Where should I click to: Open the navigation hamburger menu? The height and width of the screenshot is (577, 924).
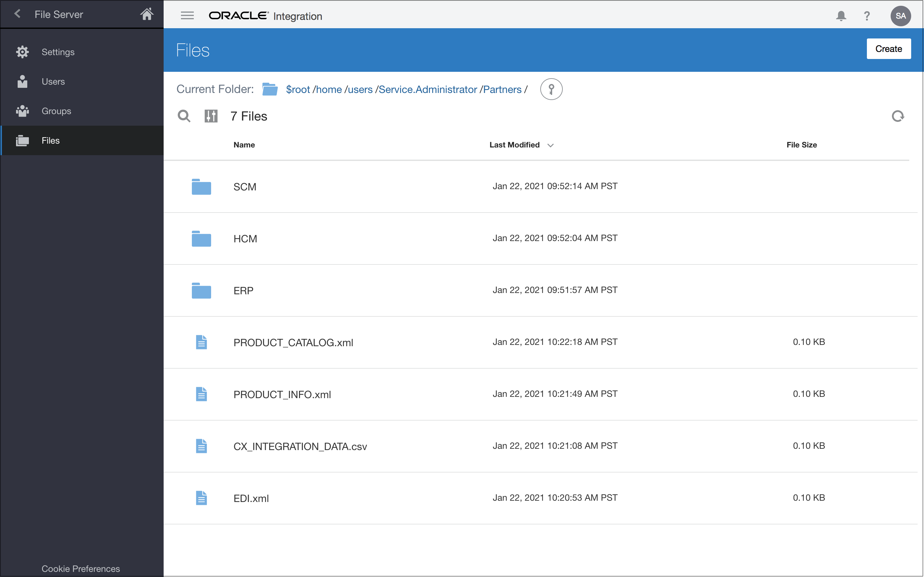coord(187,15)
